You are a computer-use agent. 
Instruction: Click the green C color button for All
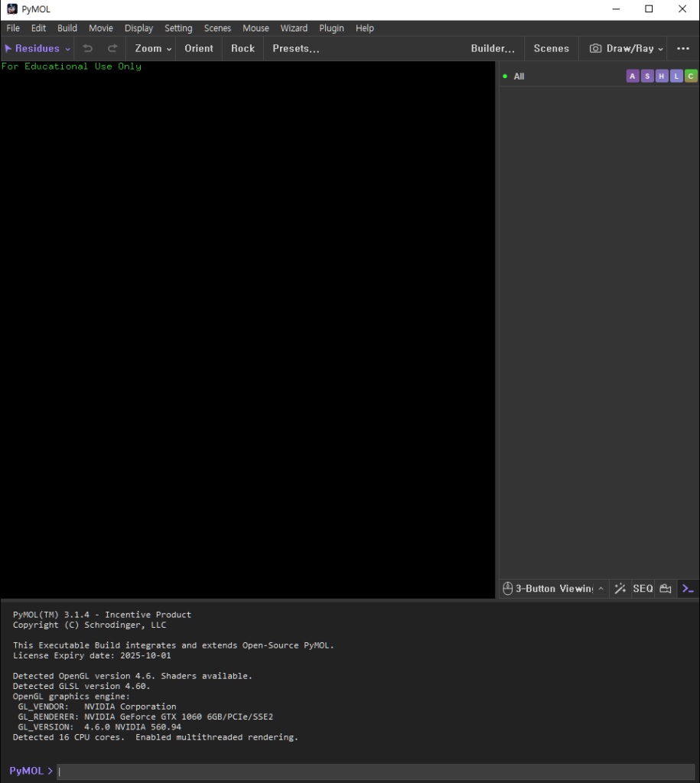coord(691,76)
